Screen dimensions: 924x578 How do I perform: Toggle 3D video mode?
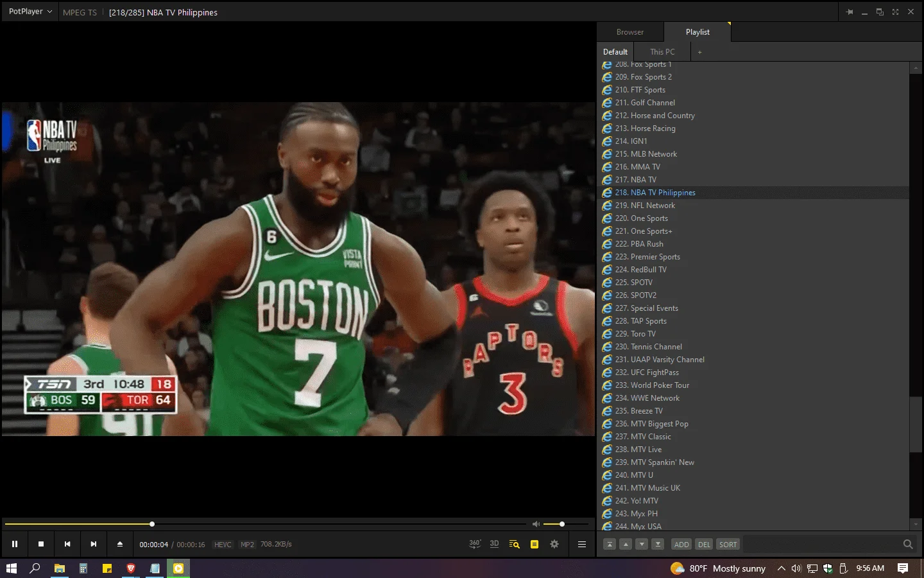[494, 544]
